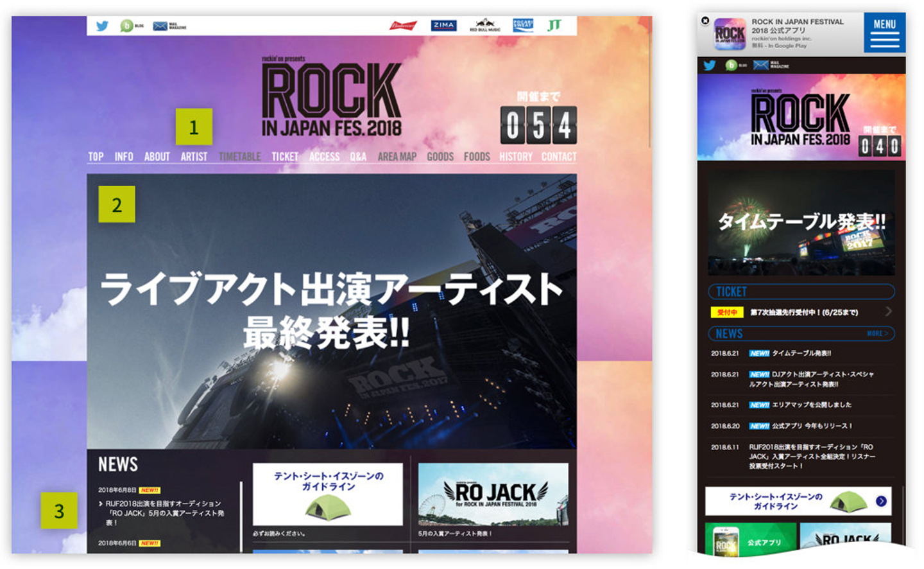Tap the mobile hero banner タイムテーブル発表!!

pos(801,223)
